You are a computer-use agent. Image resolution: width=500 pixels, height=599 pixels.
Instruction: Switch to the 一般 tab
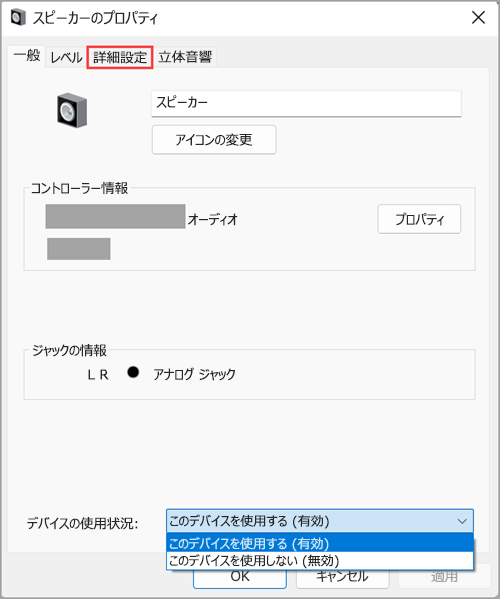pyautogui.click(x=27, y=56)
